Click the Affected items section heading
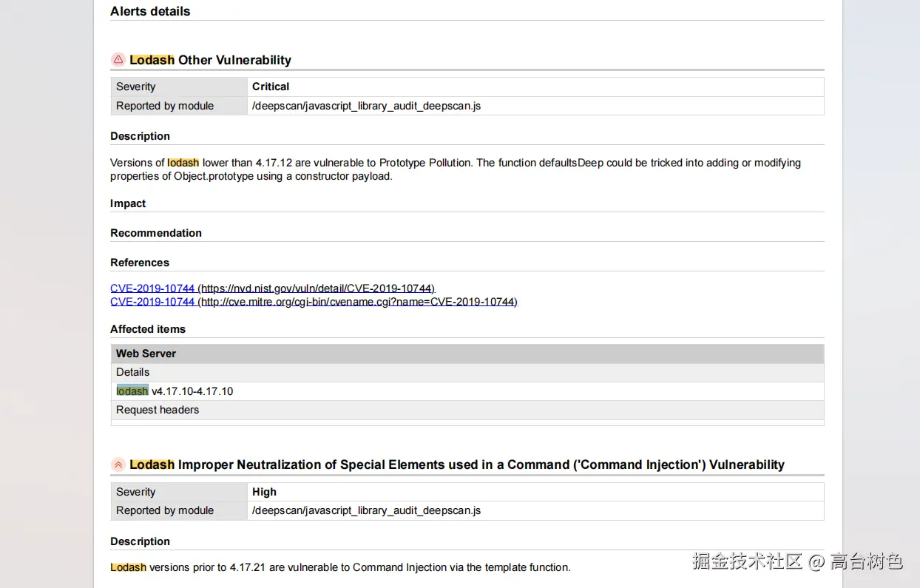920x588 pixels. (x=148, y=329)
